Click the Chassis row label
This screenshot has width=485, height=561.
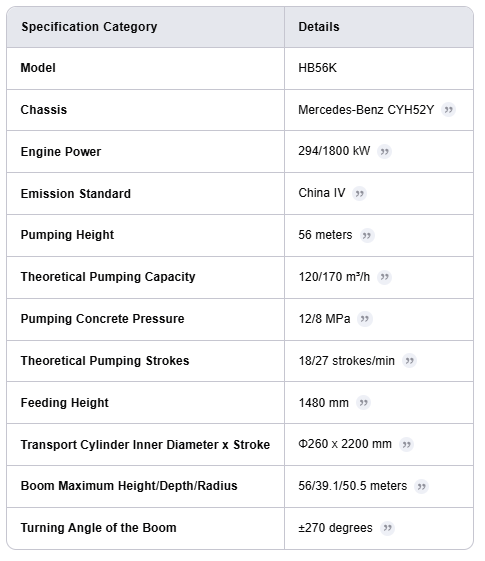pos(44,110)
